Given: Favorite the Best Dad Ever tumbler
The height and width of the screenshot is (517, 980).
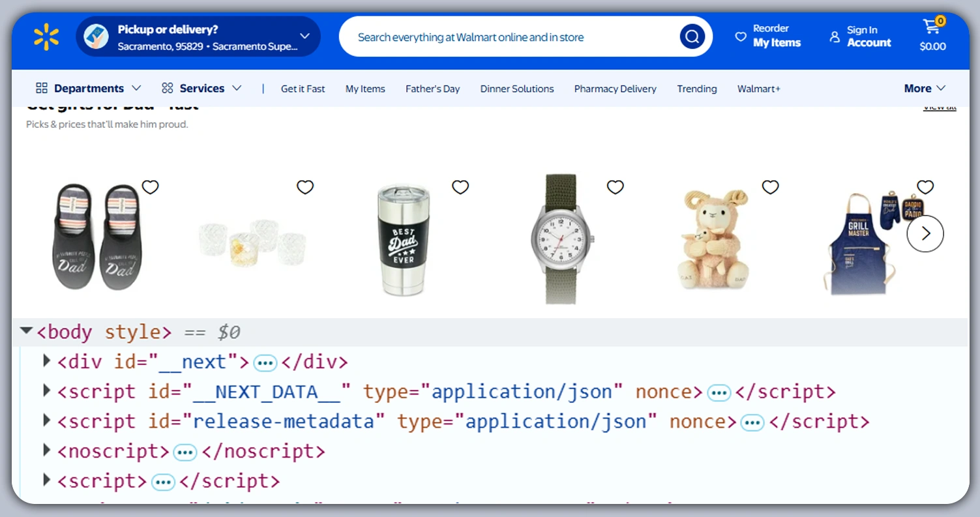Looking at the screenshot, I should (x=460, y=187).
